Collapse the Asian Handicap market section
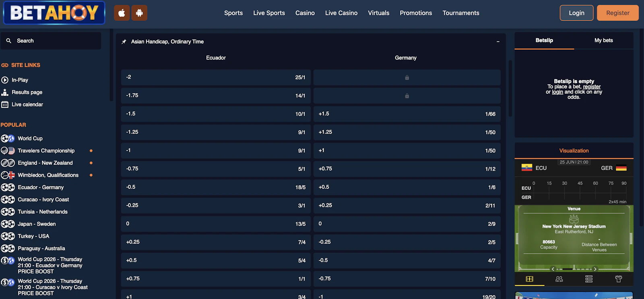This screenshot has width=644, height=299. click(x=498, y=42)
